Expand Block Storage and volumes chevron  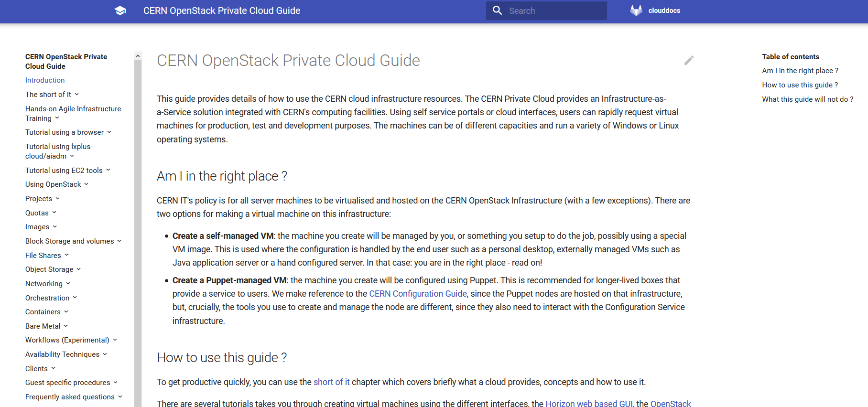pyautogui.click(x=119, y=241)
